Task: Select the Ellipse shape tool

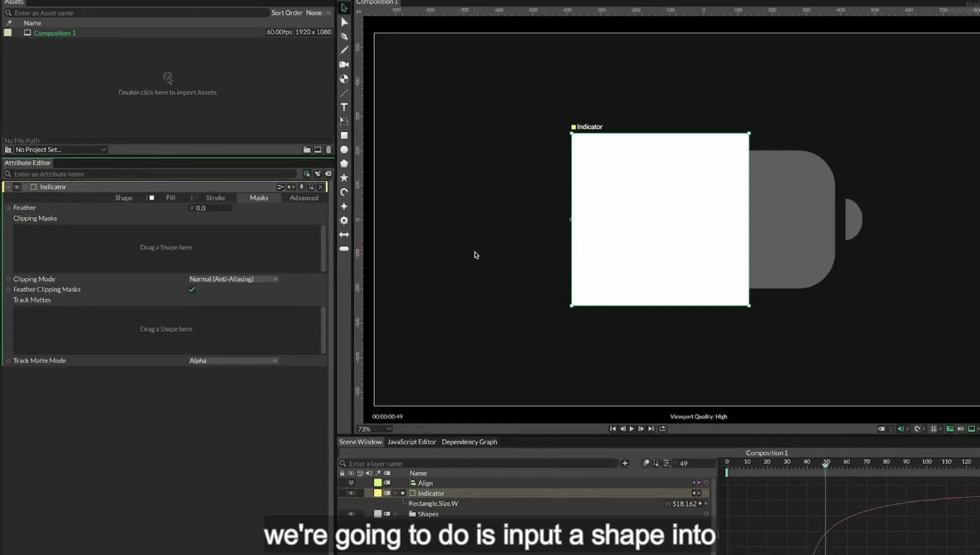Action: pyautogui.click(x=344, y=149)
